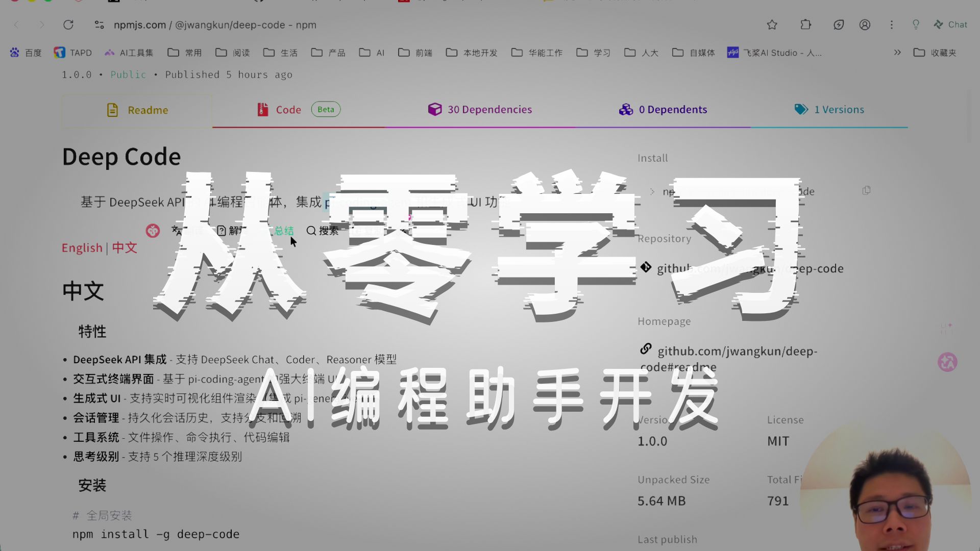Open the browser extensions puzzle icon
This screenshot has height=551, width=980.
click(805, 24)
